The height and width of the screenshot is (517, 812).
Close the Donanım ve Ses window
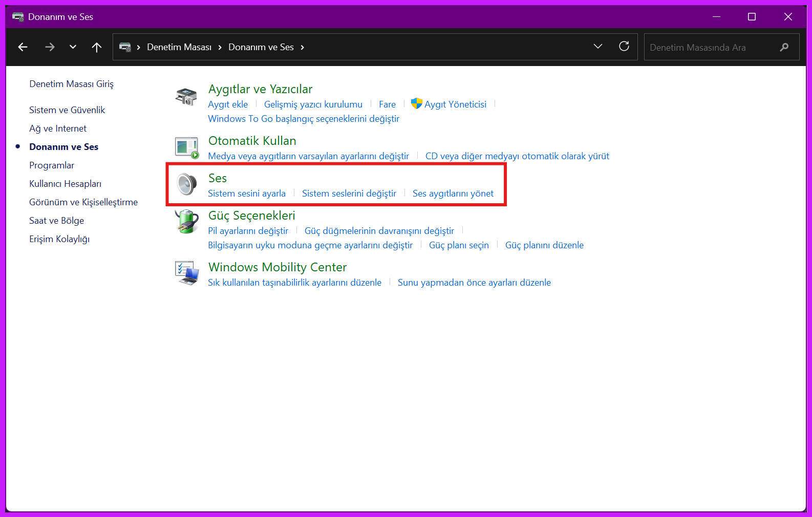point(788,17)
